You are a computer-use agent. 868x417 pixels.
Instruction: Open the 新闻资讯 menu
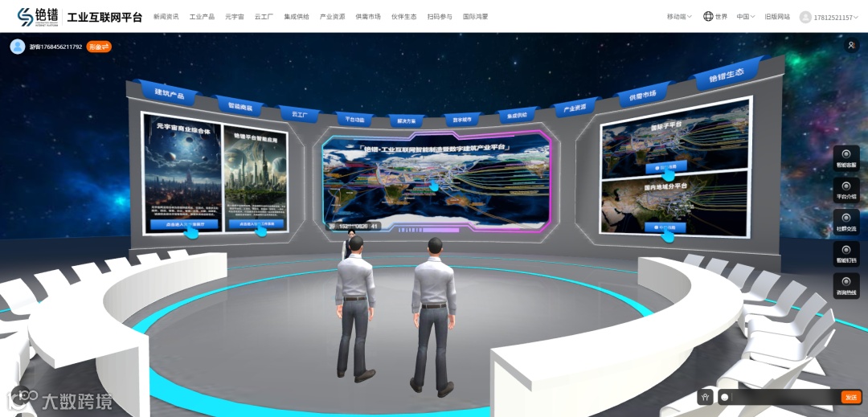point(166,17)
